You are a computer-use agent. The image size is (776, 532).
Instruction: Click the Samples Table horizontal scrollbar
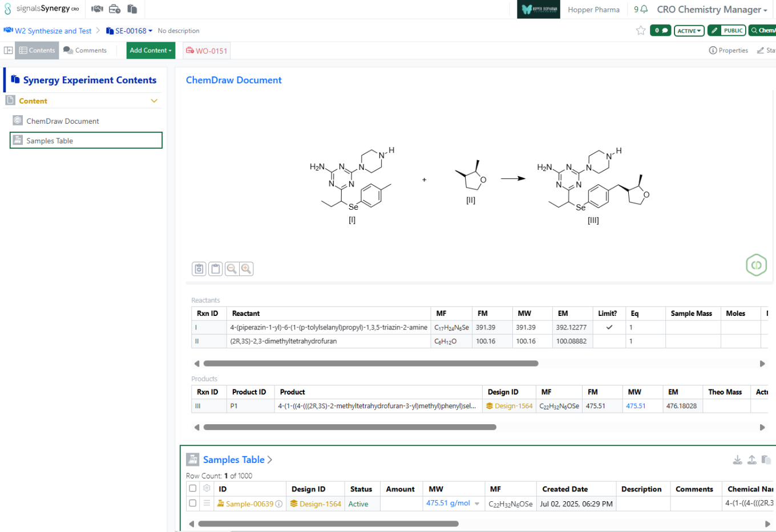click(x=328, y=523)
